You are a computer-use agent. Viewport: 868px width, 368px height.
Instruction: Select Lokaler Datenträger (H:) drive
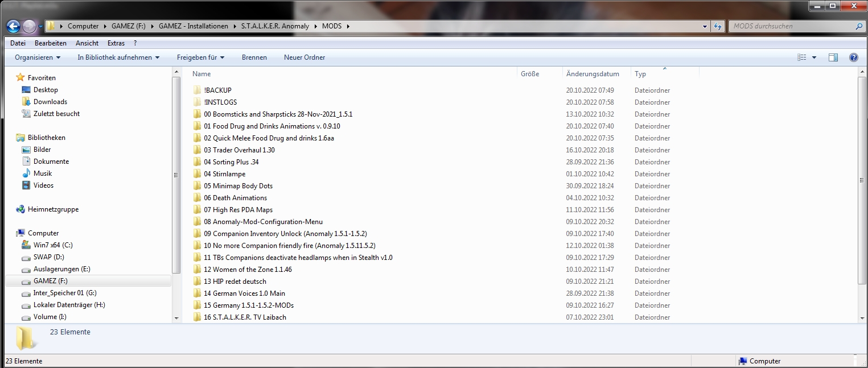69,304
